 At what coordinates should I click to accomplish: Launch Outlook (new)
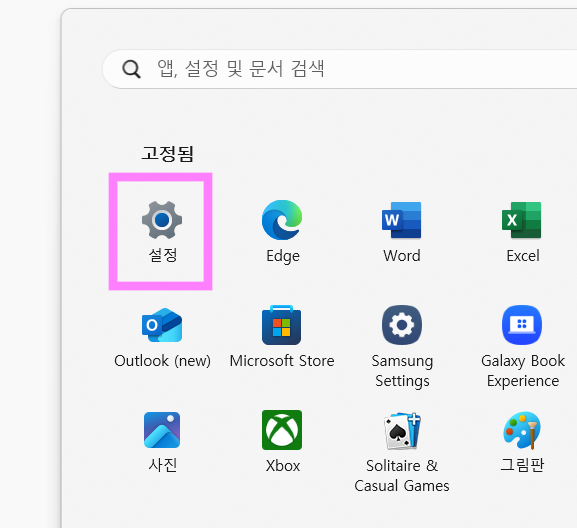pos(162,337)
